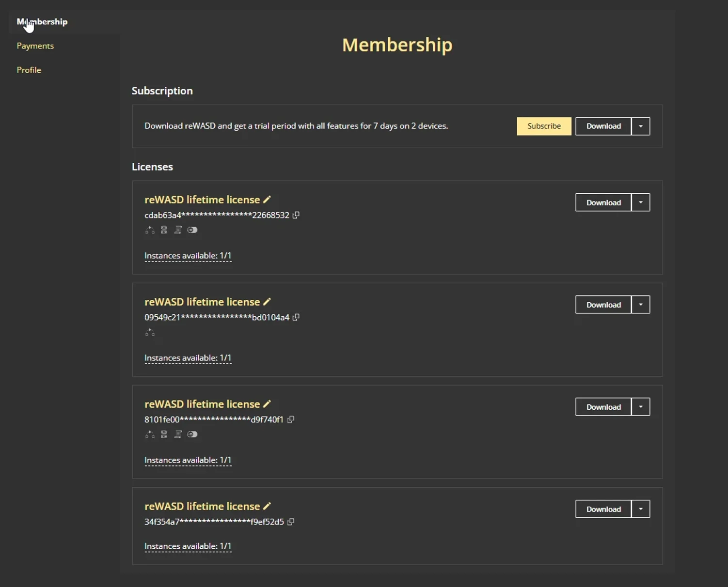
Task: Click 'Instances available: 1/1' under license 09549c21
Action: 188,358
